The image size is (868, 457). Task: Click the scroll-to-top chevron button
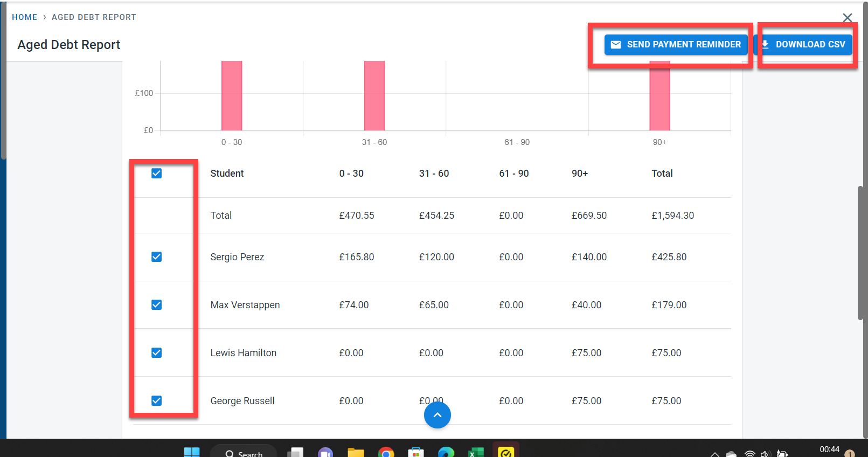click(437, 415)
